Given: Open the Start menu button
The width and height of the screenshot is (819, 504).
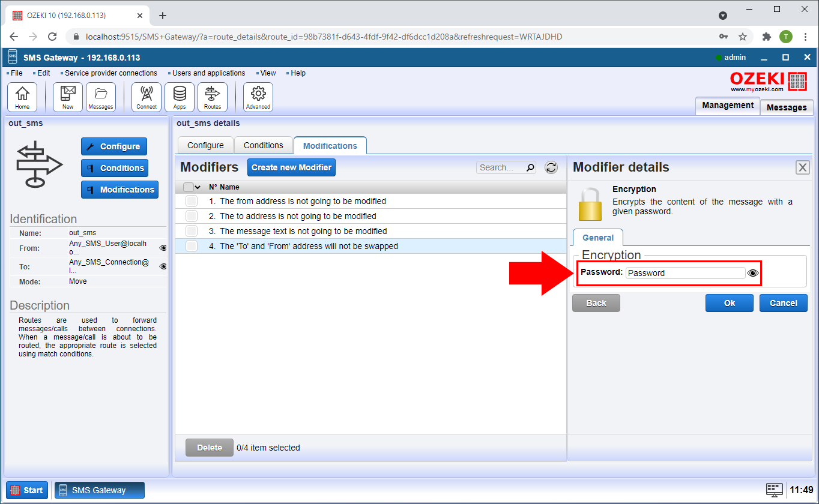Looking at the screenshot, I should (x=28, y=490).
